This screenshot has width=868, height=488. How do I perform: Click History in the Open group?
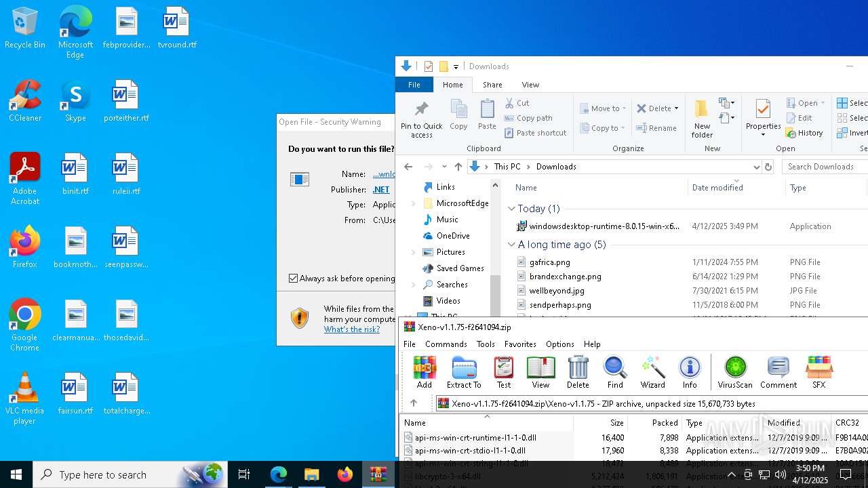pyautogui.click(x=804, y=133)
